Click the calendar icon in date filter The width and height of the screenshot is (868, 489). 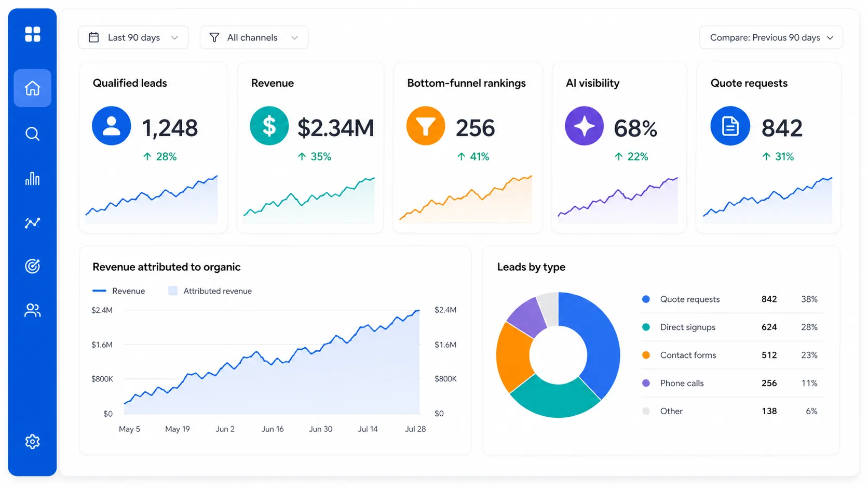click(94, 37)
